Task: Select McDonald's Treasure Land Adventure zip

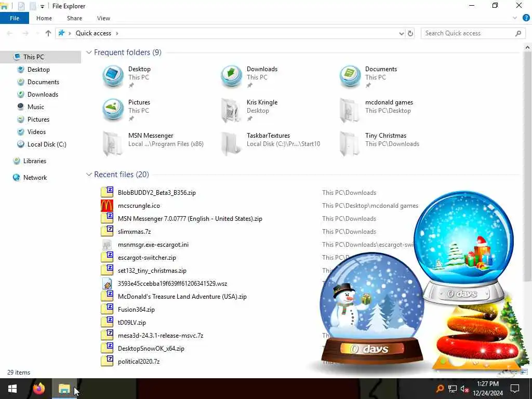Action: (182, 297)
